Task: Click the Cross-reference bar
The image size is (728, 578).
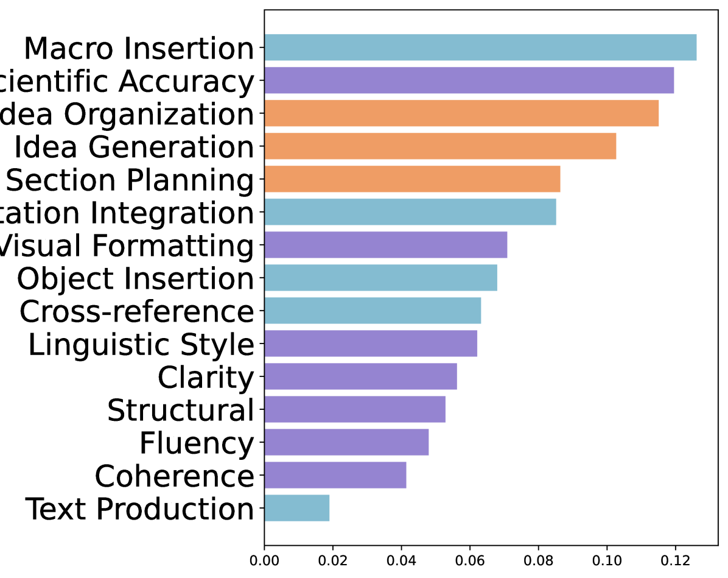Action: click(373, 311)
